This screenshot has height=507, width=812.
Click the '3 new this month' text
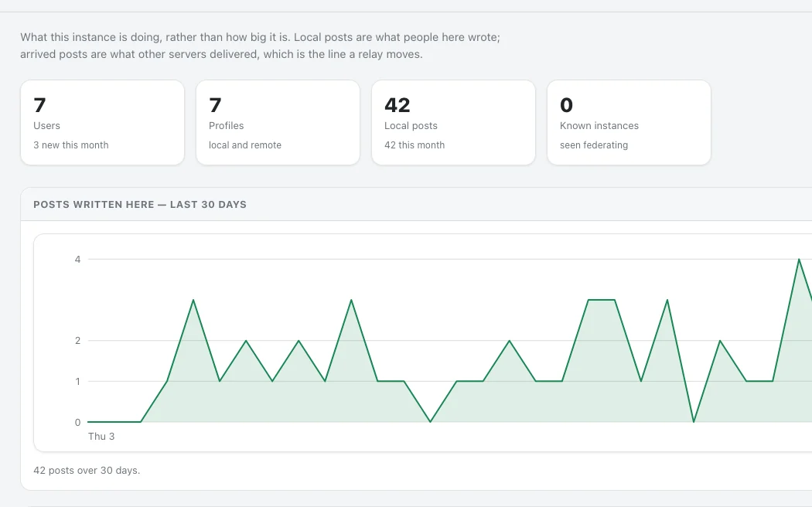click(x=71, y=145)
